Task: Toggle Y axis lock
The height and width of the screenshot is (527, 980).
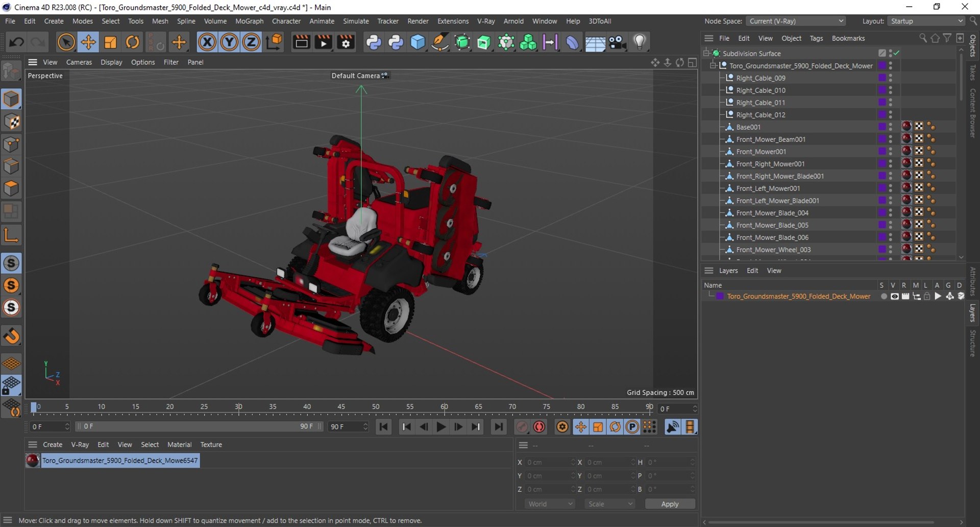Action: click(x=229, y=42)
